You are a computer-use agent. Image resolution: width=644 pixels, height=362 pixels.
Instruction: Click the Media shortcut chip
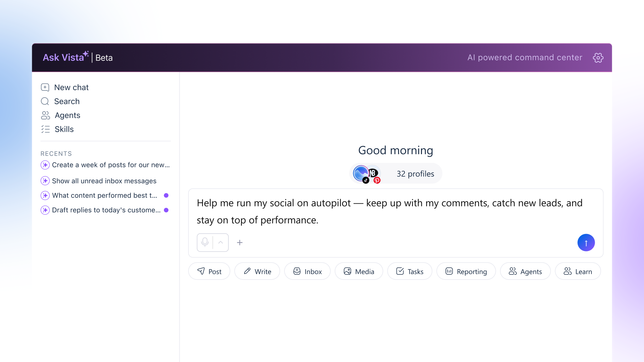(x=359, y=271)
